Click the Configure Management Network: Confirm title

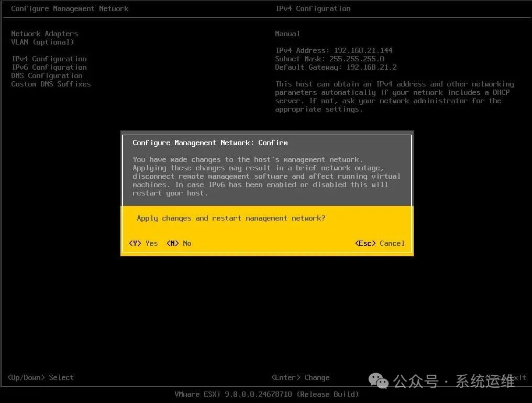click(210, 143)
